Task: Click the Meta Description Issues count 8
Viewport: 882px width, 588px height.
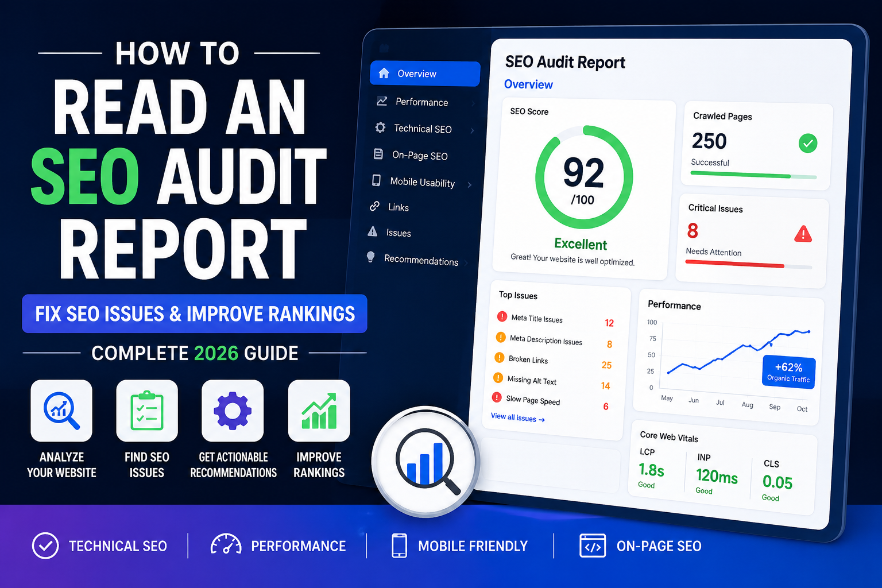Action: 609,345
